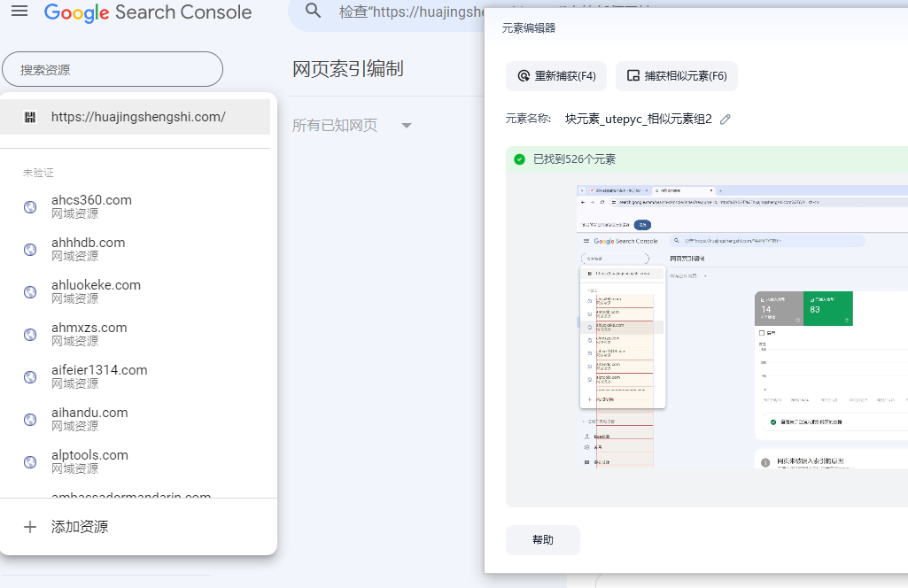
Task: Click 重新捕获(F4) recapture button
Action: (556, 76)
